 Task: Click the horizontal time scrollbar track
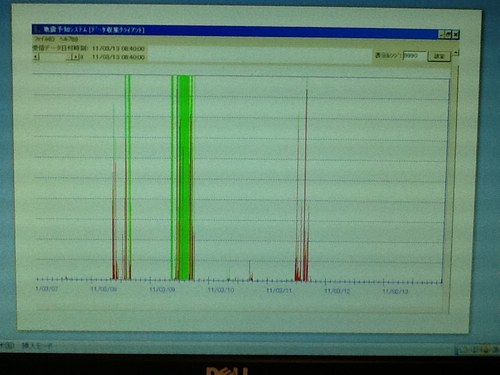[x=56, y=57]
